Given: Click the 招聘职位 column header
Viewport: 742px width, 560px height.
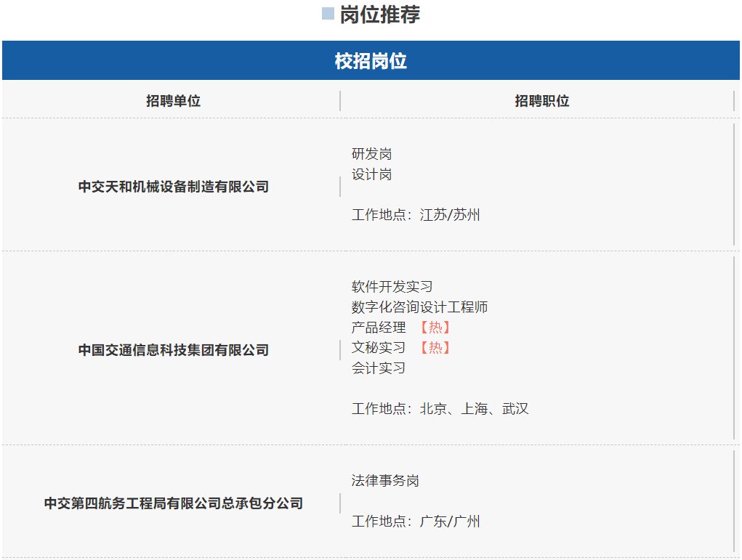Looking at the screenshot, I should click(x=542, y=101).
